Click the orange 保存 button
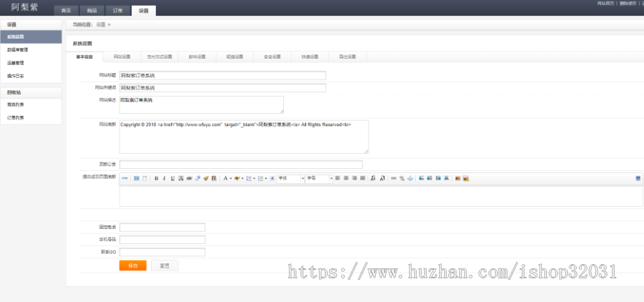 (x=132, y=266)
